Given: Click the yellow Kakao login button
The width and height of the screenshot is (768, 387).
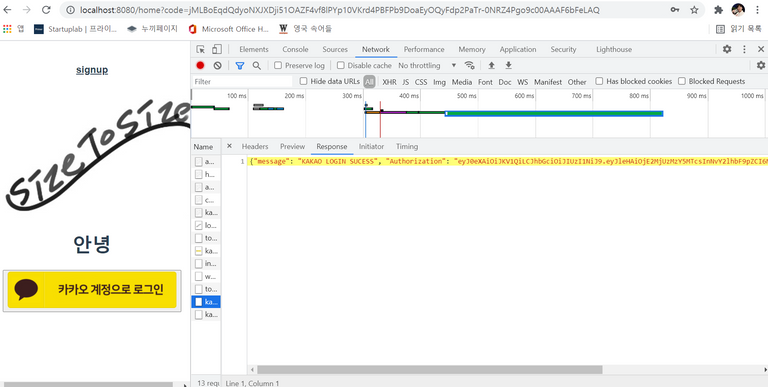Looking at the screenshot, I should [92, 290].
